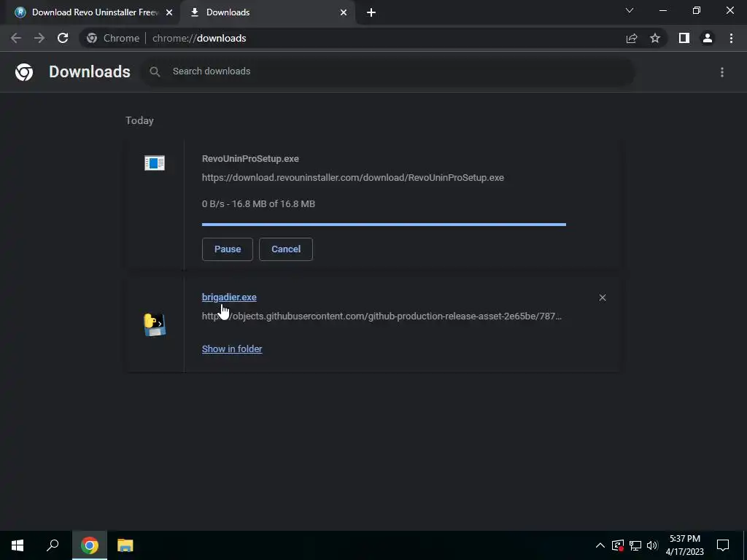Click the browser back arrow
Image resolution: width=747 pixels, height=560 pixels.
pyautogui.click(x=16, y=38)
